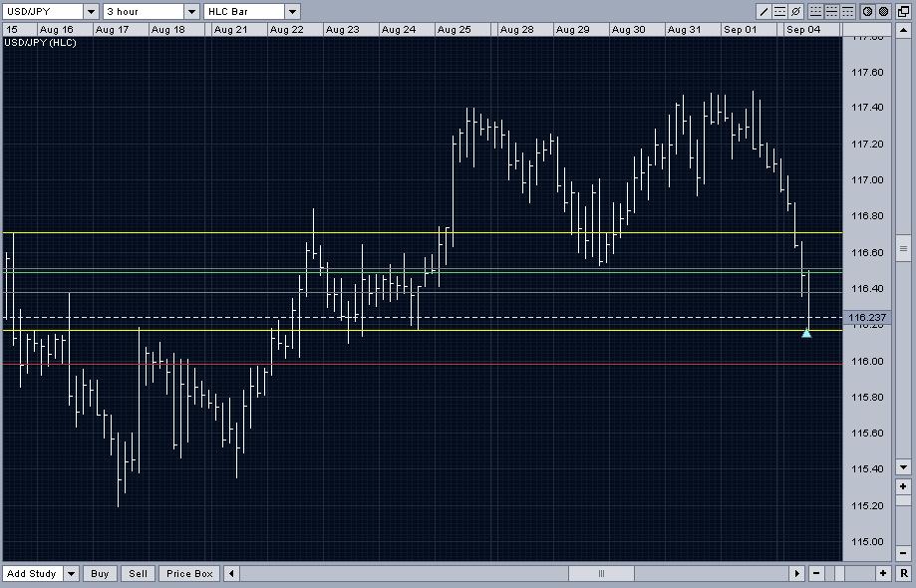This screenshot has width=916, height=588.
Task: Choose the solid-bottom horizontal line style icon
Action: (x=816, y=11)
